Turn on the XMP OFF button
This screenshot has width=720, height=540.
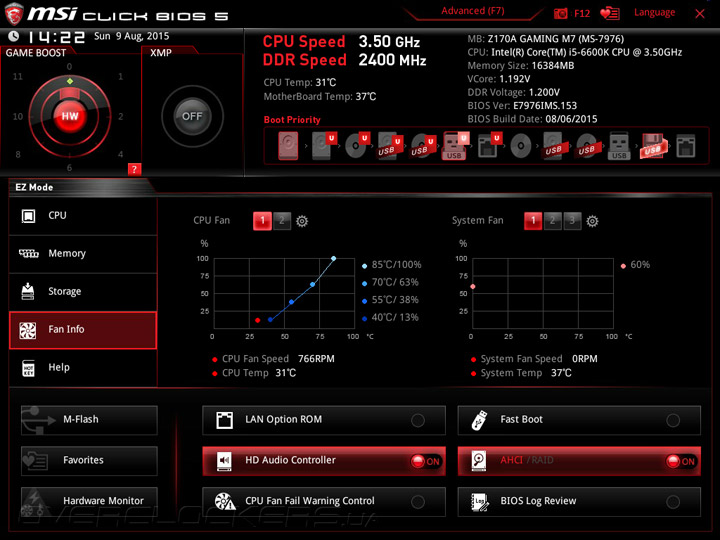(192, 116)
